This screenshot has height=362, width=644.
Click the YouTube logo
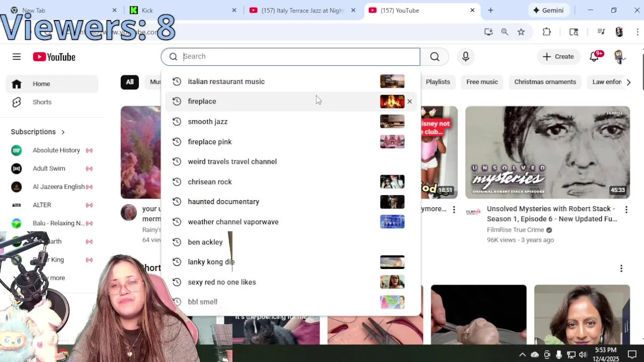coord(54,57)
